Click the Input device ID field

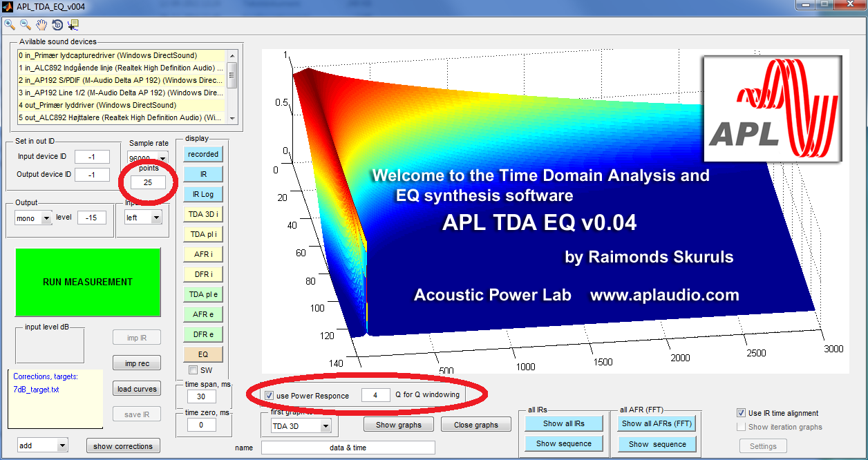92,156
